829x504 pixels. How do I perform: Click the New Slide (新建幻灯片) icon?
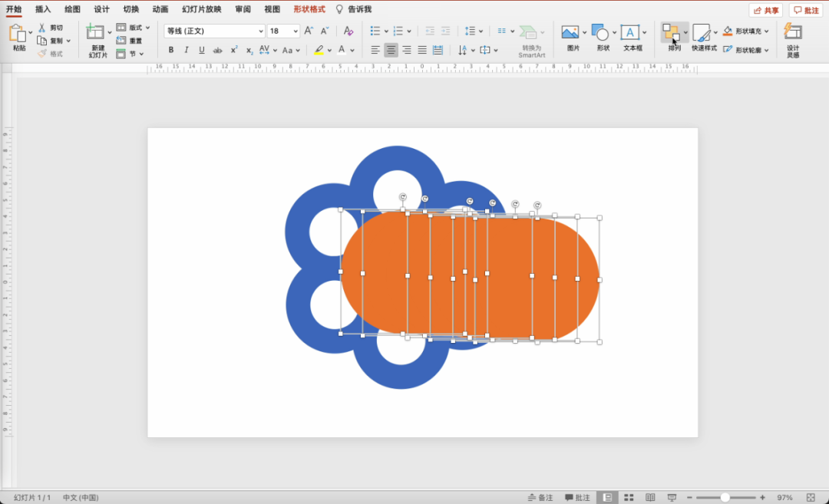[x=95, y=31]
